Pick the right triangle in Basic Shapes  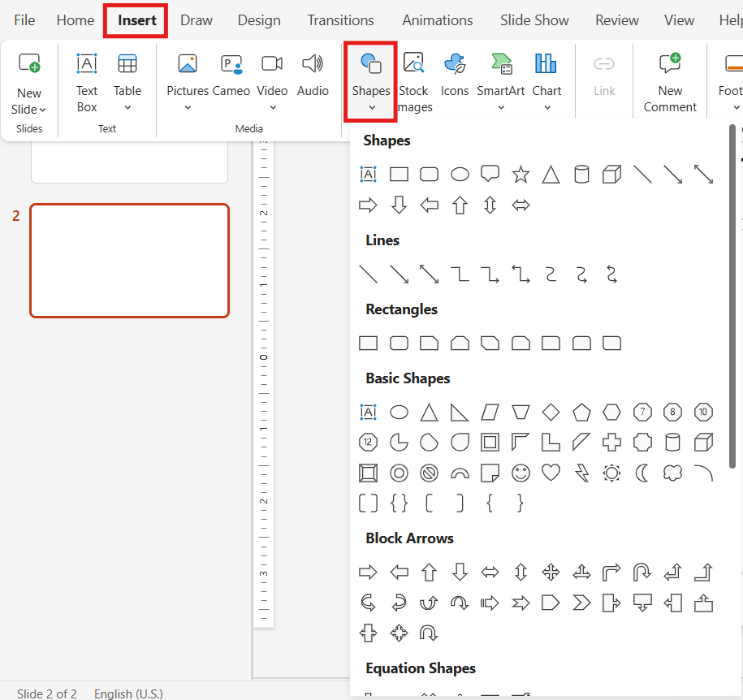(x=459, y=412)
